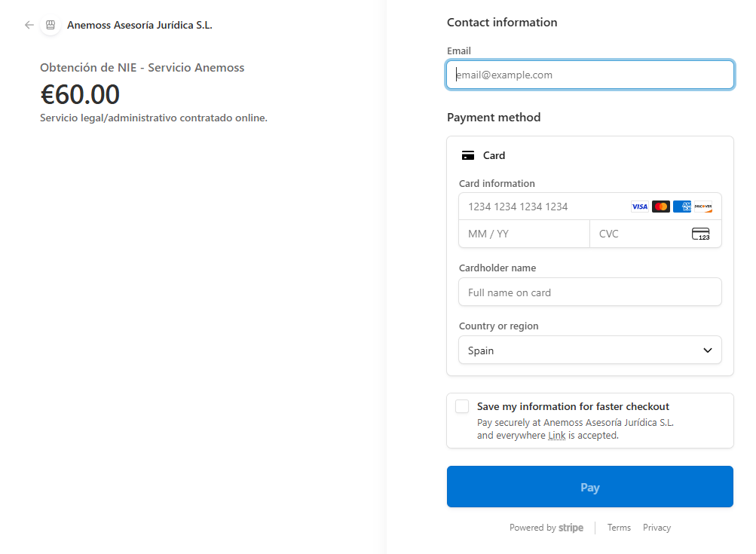The image size is (756, 554).
Task: Click the Discover card logo
Action: click(x=702, y=207)
